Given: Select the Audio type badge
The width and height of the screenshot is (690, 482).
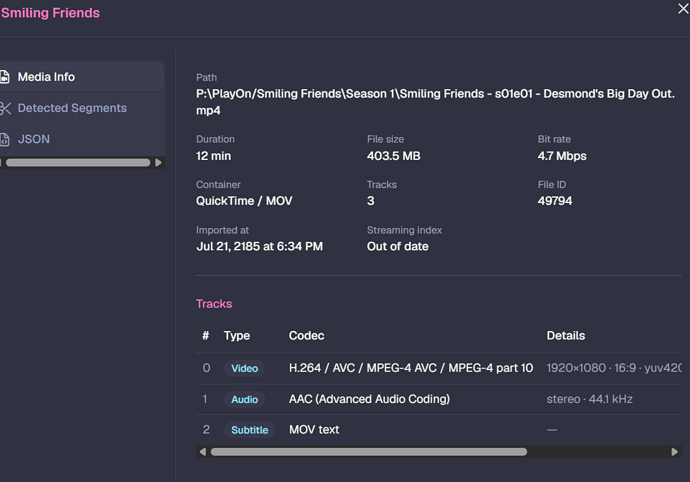Looking at the screenshot, I should [x=245, y=399].
